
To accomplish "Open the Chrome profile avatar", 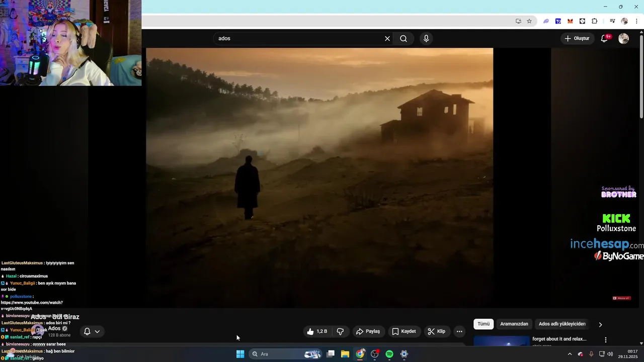I will (x=624, y=21).
